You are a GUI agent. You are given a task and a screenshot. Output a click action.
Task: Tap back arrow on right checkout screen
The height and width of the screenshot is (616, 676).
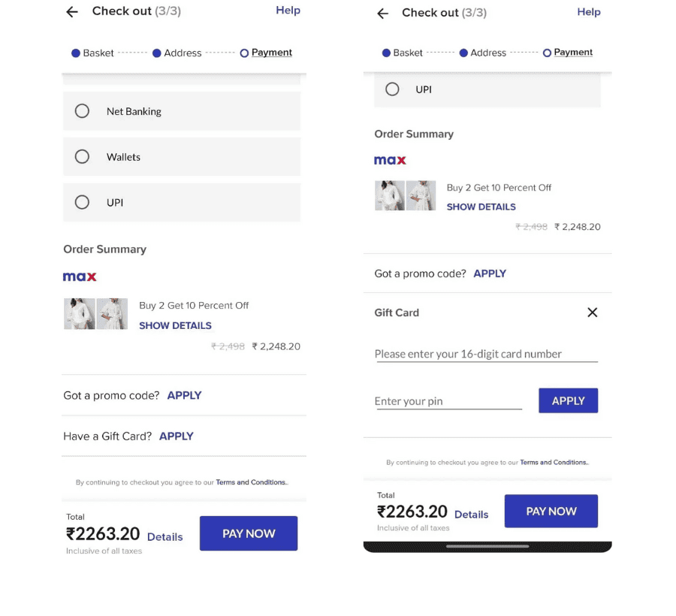tap(382, 14)
